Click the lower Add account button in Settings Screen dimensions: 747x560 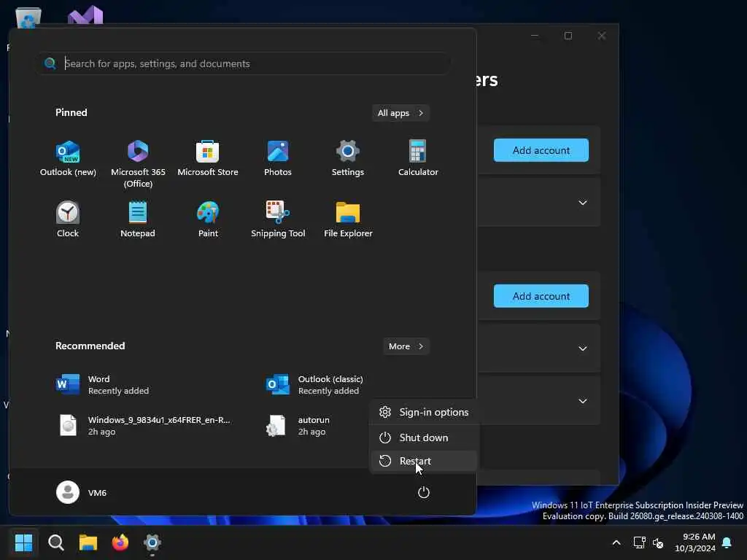coord(541,296)
